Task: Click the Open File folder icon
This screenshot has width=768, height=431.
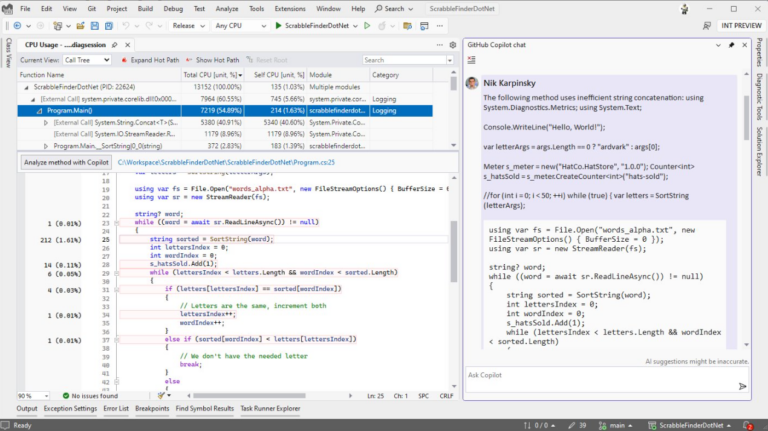Action: tap(80, 25)
